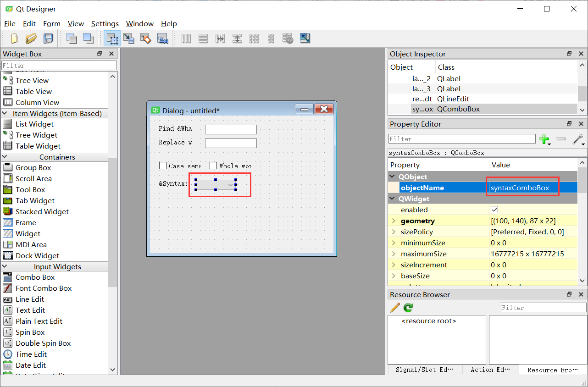The height and width of the screenshot is (387, 588).
Task: Expand the minimumSize property row
Action: pos(393,243)
